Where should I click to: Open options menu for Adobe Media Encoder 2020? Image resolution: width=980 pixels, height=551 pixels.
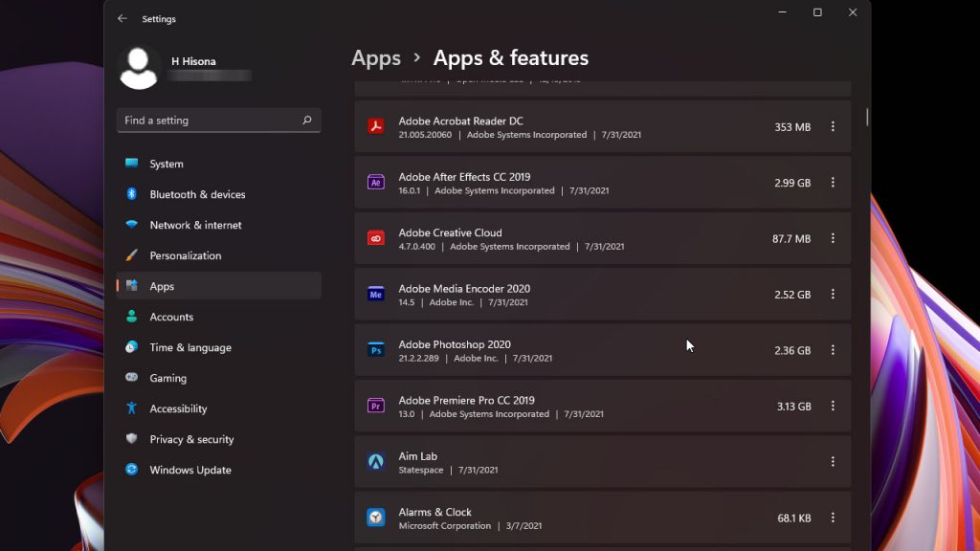833,295
